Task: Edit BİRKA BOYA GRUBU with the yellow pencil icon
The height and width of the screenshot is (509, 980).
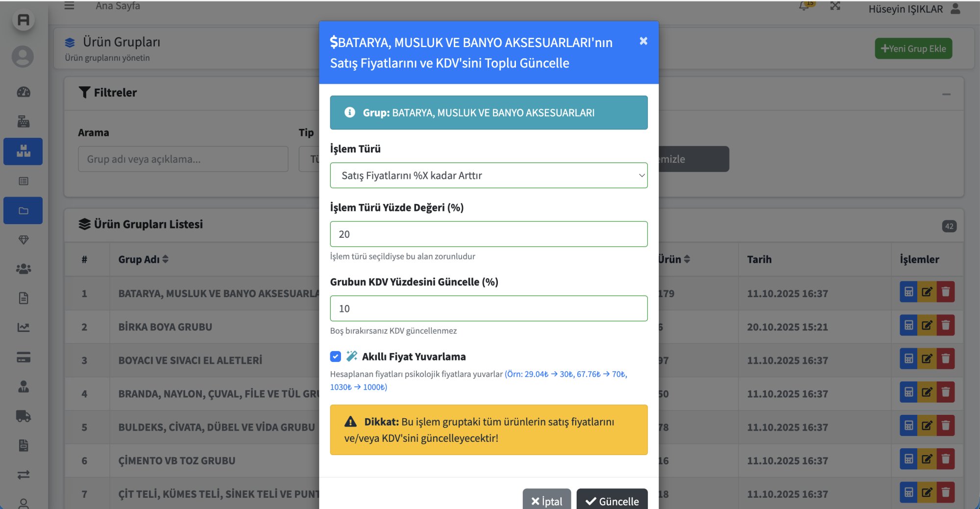Action: [x=927, y=325]
